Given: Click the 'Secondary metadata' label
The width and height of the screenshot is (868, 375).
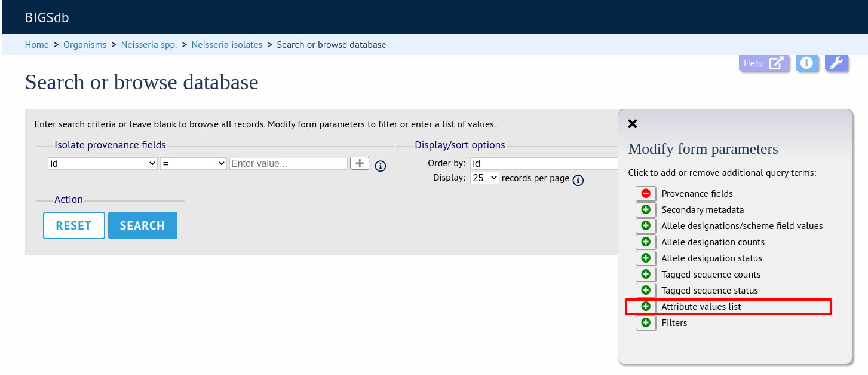Looking at the screenshot, I should [703, 209].
